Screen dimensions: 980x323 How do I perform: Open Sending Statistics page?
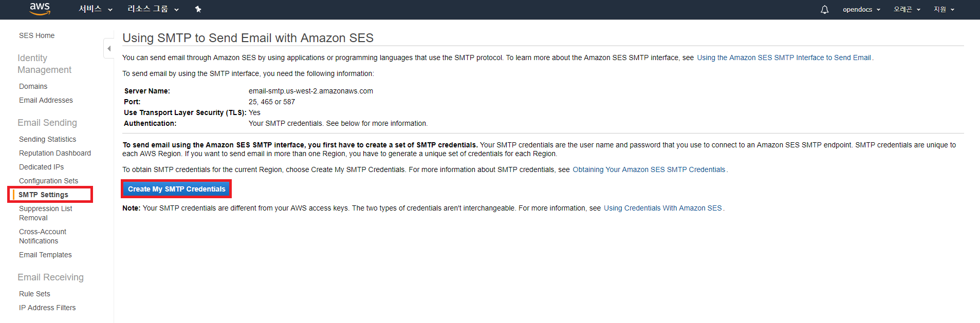pyautogui.click(x=47, y=139)
